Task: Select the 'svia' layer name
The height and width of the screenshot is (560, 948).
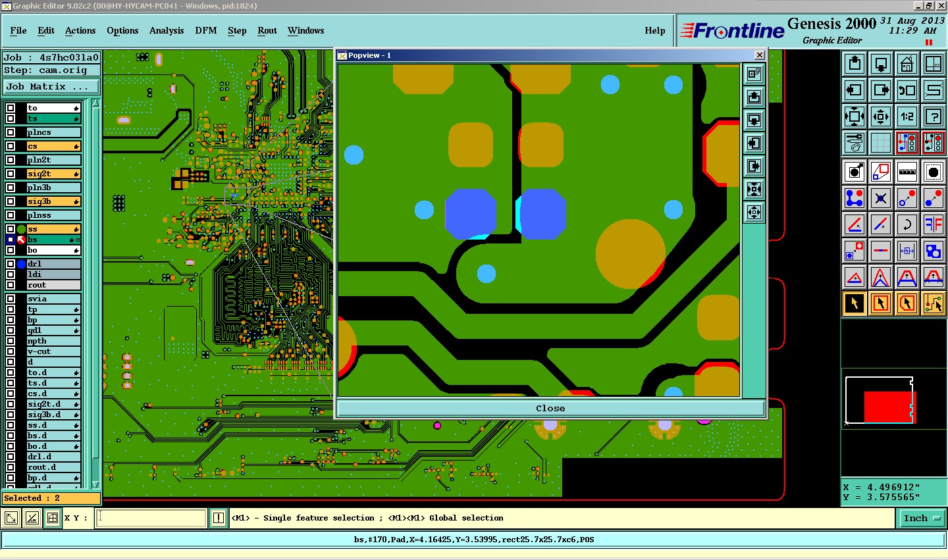Action: [53, 299]
